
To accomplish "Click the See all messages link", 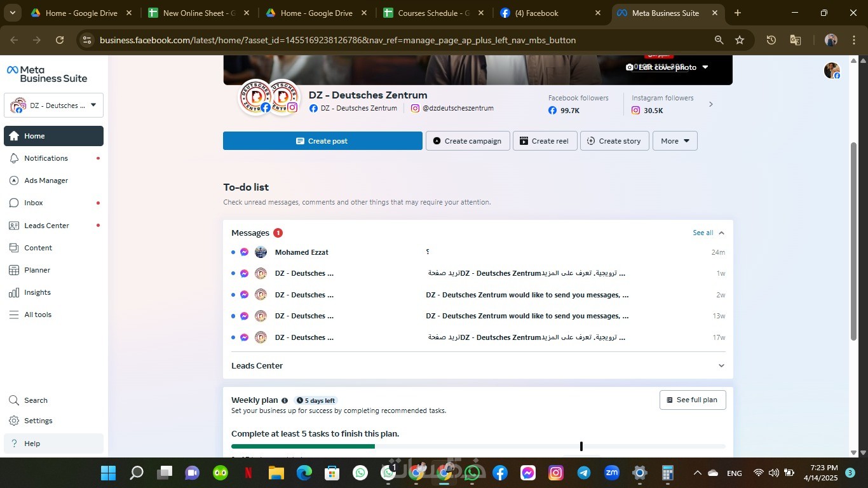I will (703, 233).
